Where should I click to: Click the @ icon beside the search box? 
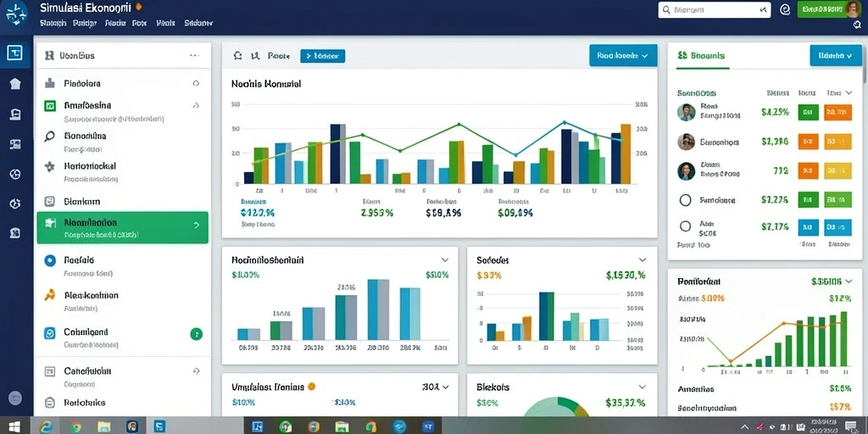(x=784, y=9)
